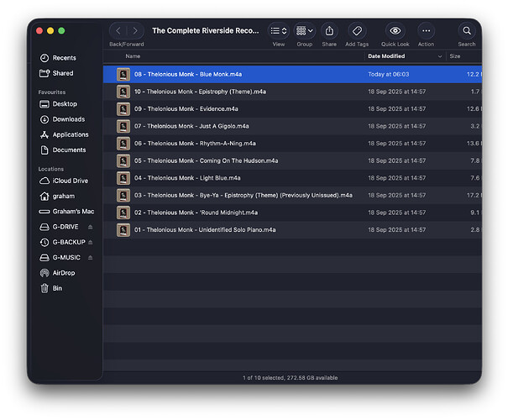Image resolution: width=508 pixels, height=420 pixels.
Task: Open Quick Look eye icon
Action: tap(395, 31)
